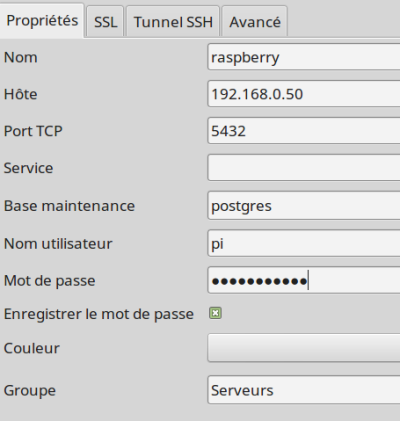Focus the Hôte field showing 192.168.0.50
The width and height of the screenshot is (400, 421).
[x=304, y=94]
